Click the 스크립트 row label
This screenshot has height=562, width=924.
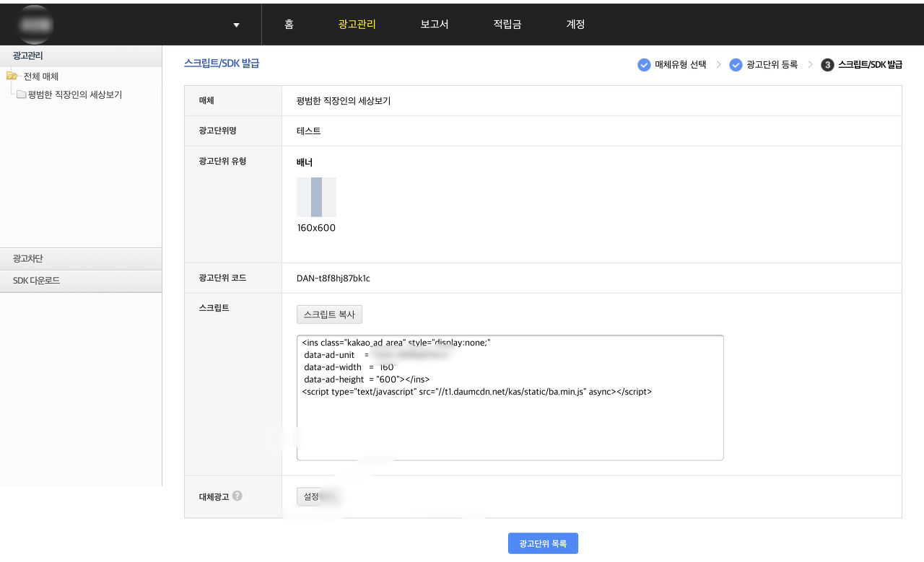point(214,308)
